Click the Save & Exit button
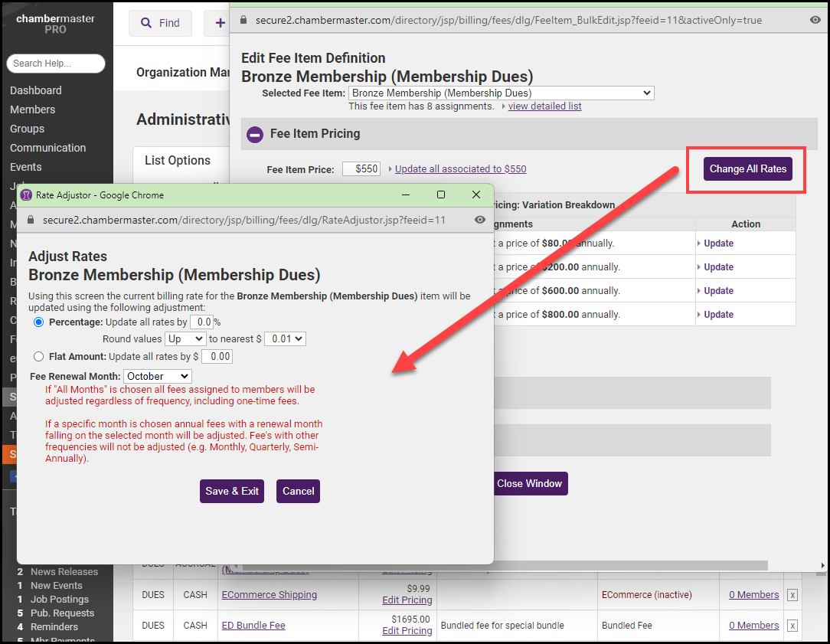 pyautogui.click(x=232, y=491)
